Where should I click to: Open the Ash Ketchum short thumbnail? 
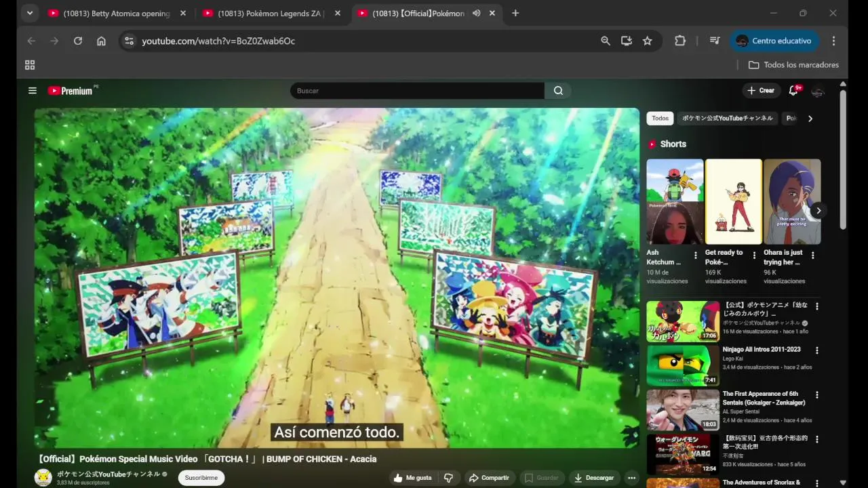pyautogui.click(x=675, y=201)
